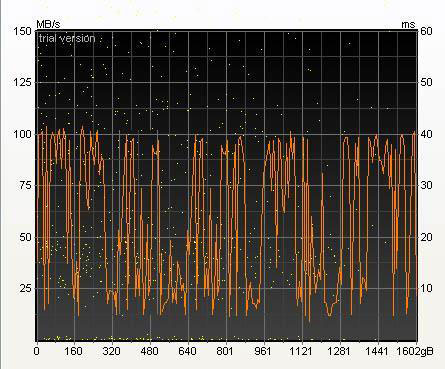Click the "trial version" watermark text
Screen dimensions: 445x369
(x=67, y=39)
